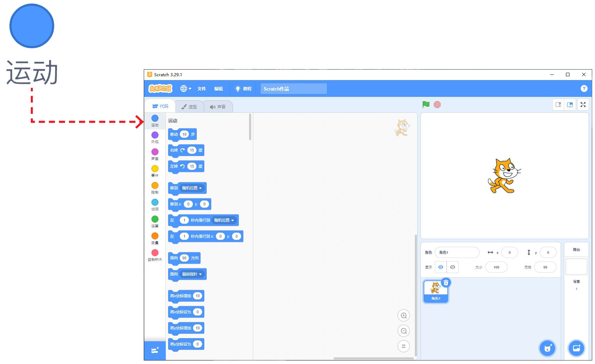The image size is (595, 364).
Task: Switch to small stage layout
Action: (558, 105)
